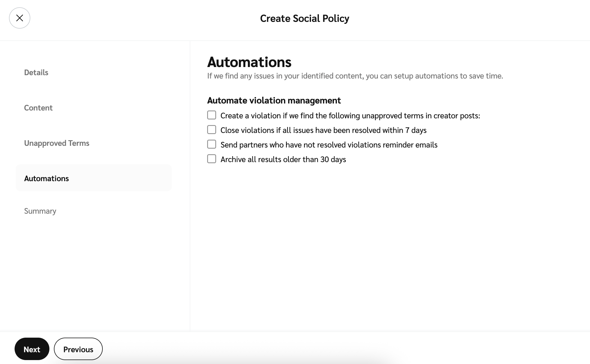Toggle the archive results older than 30 days checkbox
Viewport: 590px width, 364px height.
pos(212,159)
